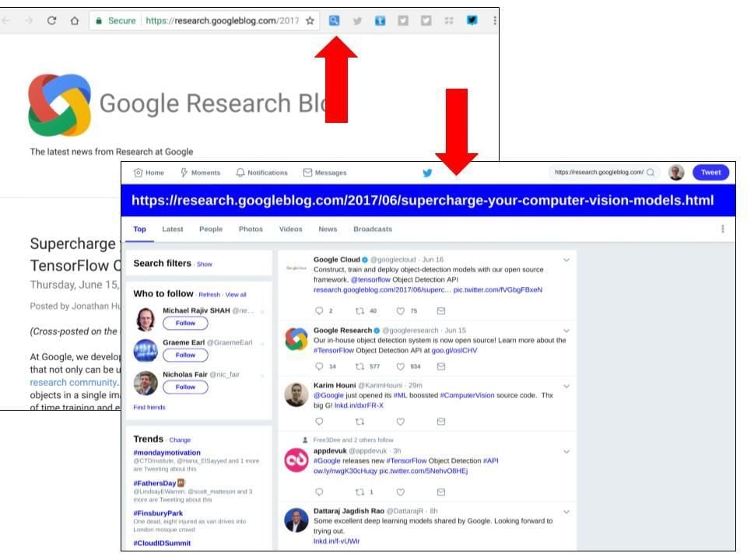This screenshot has height=560, width=747.
Task: Like the Google Cloud tweet
Action: 401,311
